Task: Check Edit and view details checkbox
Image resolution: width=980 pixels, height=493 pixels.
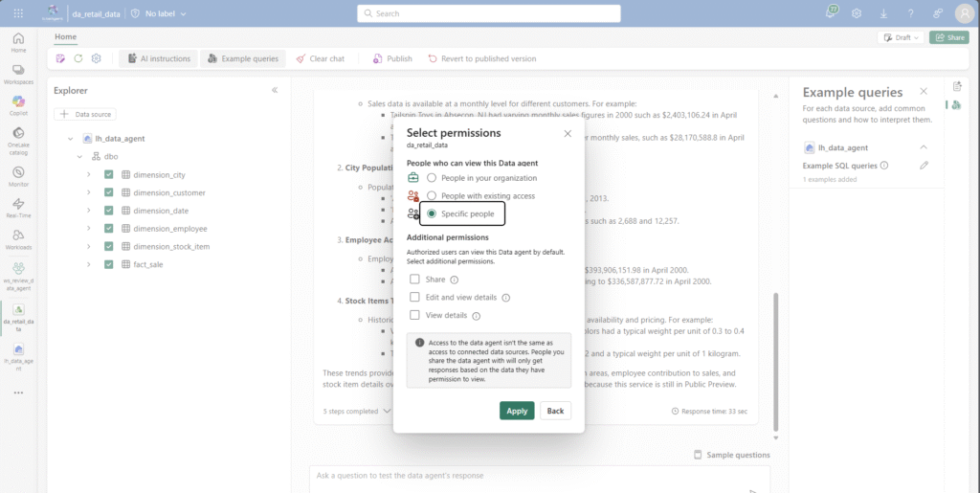Action: click(x=414, y=297)
